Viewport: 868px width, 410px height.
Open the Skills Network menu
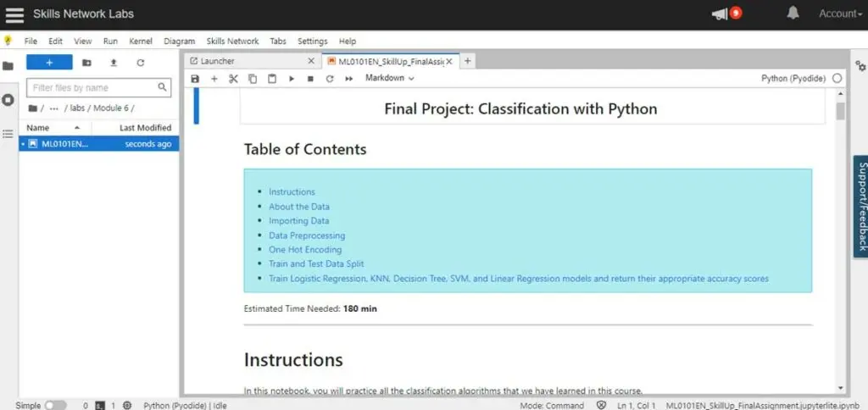[232, 41]
